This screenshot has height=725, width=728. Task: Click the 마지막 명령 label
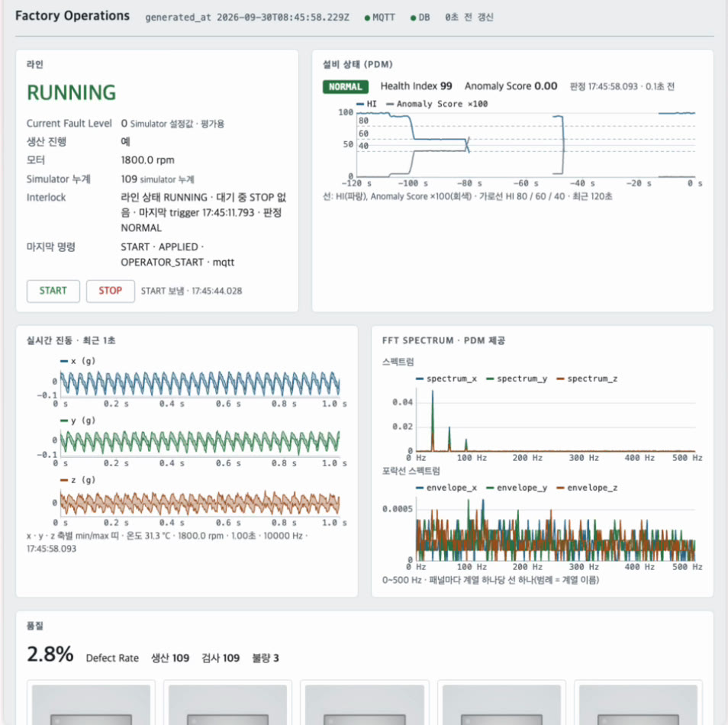(x=50, y=247)
